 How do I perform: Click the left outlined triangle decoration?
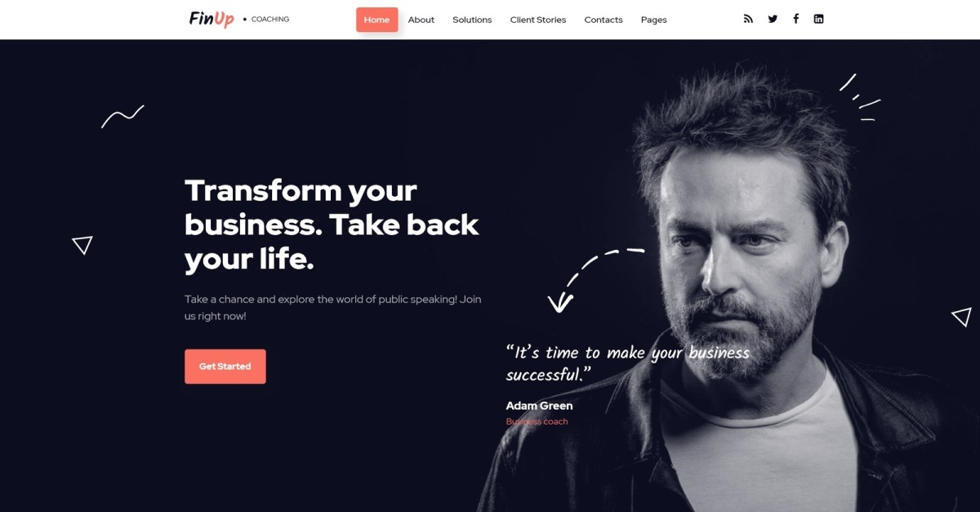[x=82, y=245]
